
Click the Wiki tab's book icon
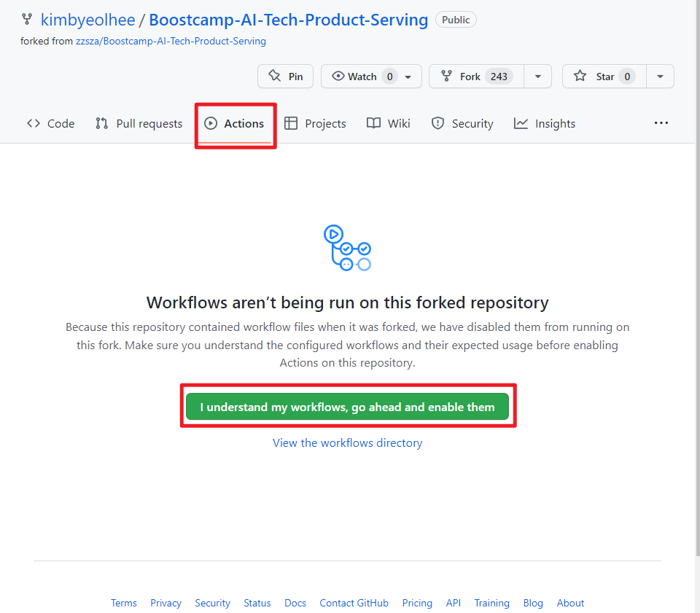(x=373, y=123)
